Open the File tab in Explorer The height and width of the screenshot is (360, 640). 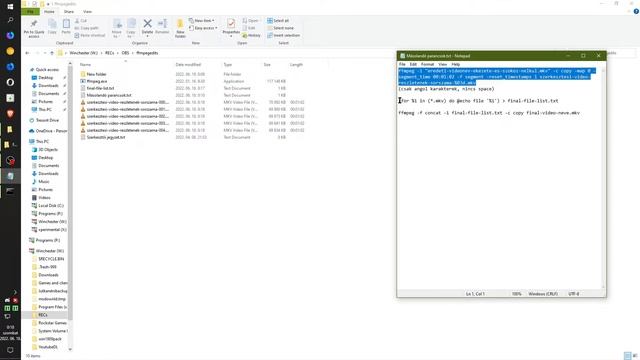(x=30, y=11)
